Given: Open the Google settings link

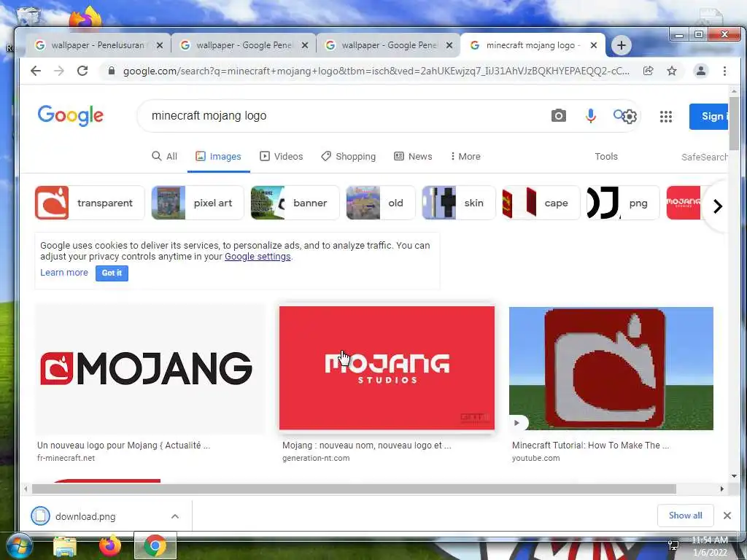Looking at the screenshot, I should (258, 256).
